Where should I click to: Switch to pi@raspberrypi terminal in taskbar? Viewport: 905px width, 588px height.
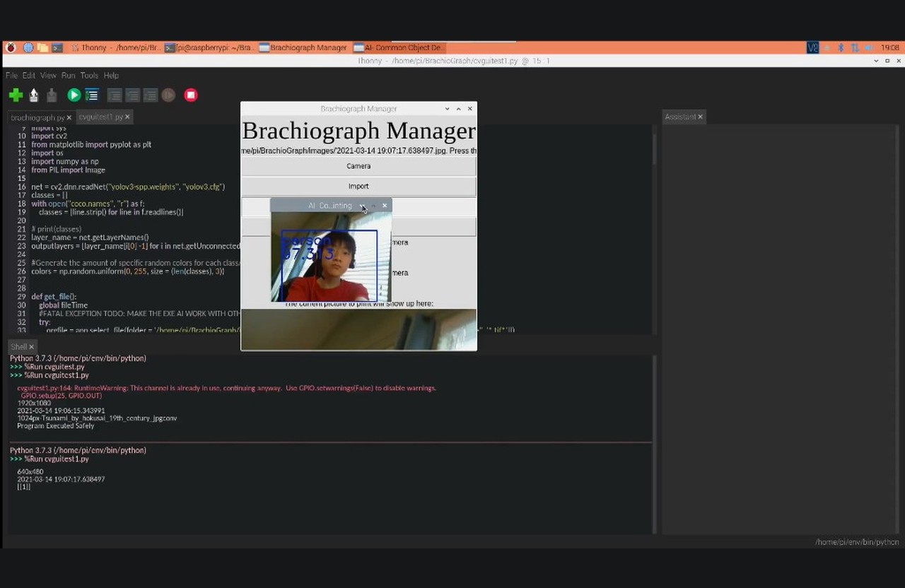pyautogui.click(x=210, y=47)
